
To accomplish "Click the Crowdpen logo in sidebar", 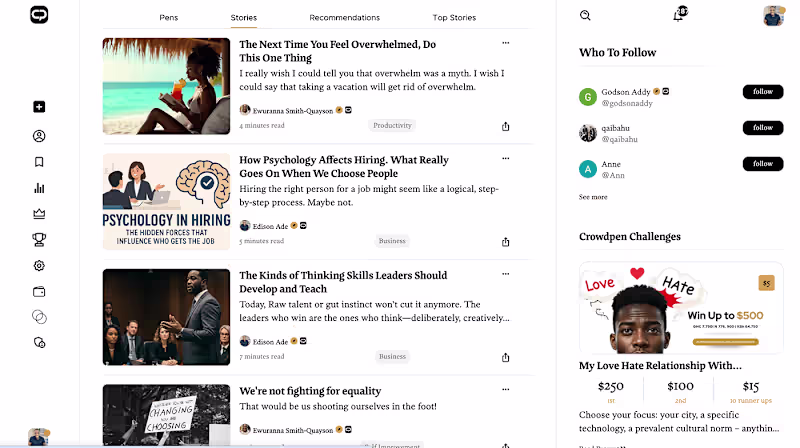I will [39, 15].
